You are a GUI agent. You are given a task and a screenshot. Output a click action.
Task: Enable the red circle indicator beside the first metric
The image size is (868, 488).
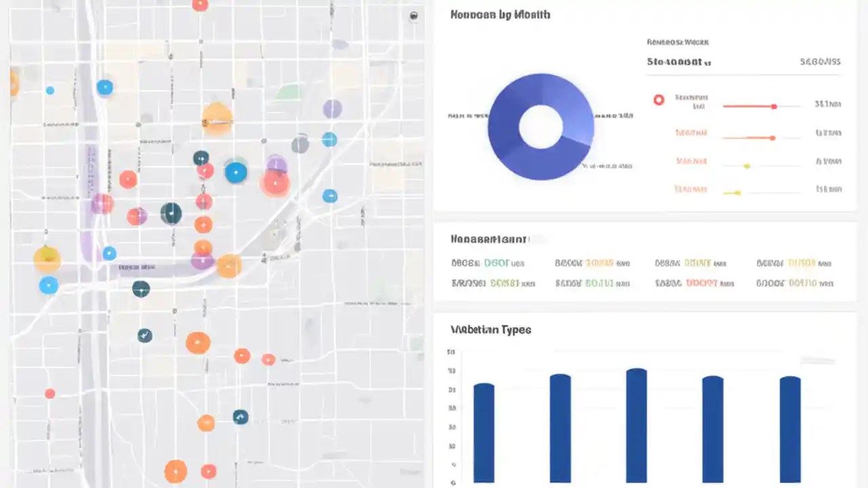(658, 100)
